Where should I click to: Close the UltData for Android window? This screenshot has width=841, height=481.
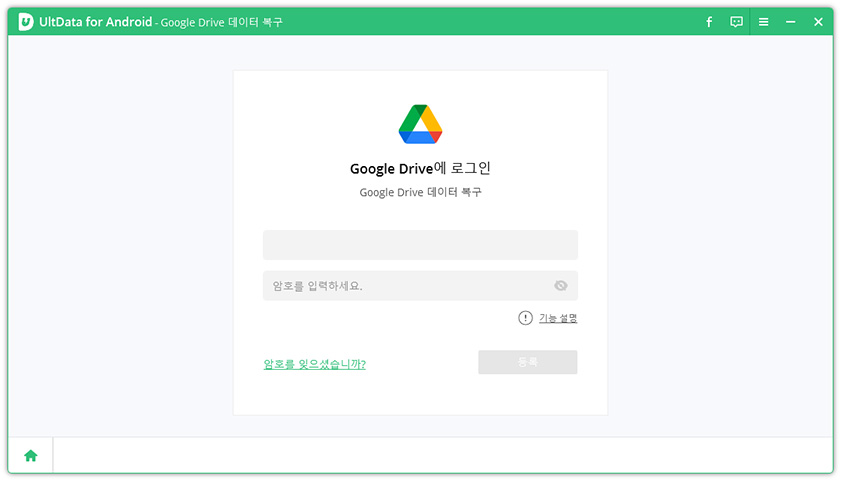(818, 22)
